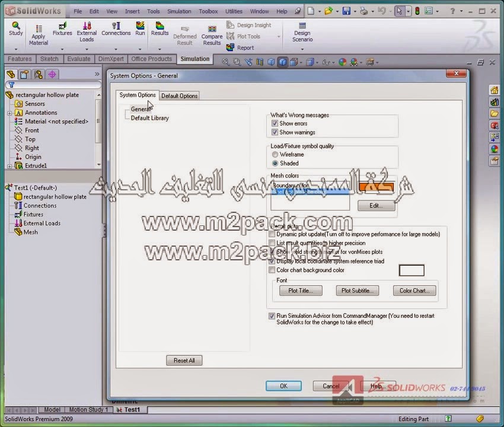Select the Wireframe symbol quality option
Image resolution: width=504 pixels, height=427 pixels.
click(x=275, y=154)
